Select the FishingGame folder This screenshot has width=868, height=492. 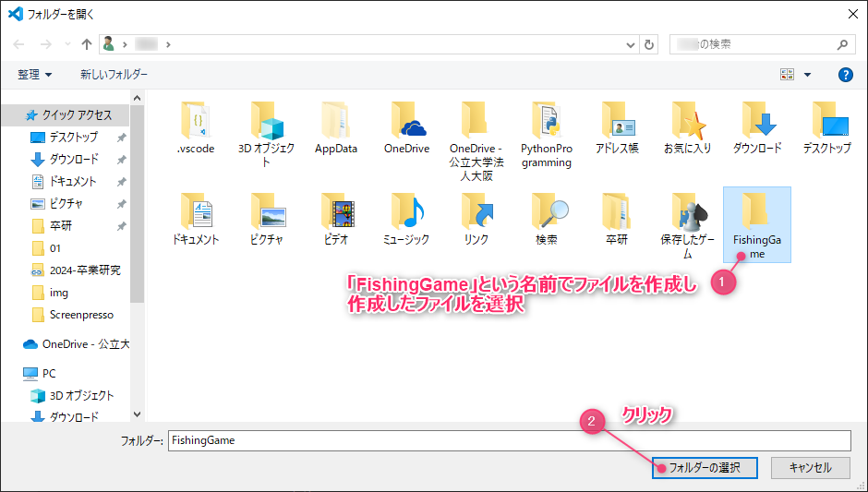pyautogui.click(x=756, y=223)
